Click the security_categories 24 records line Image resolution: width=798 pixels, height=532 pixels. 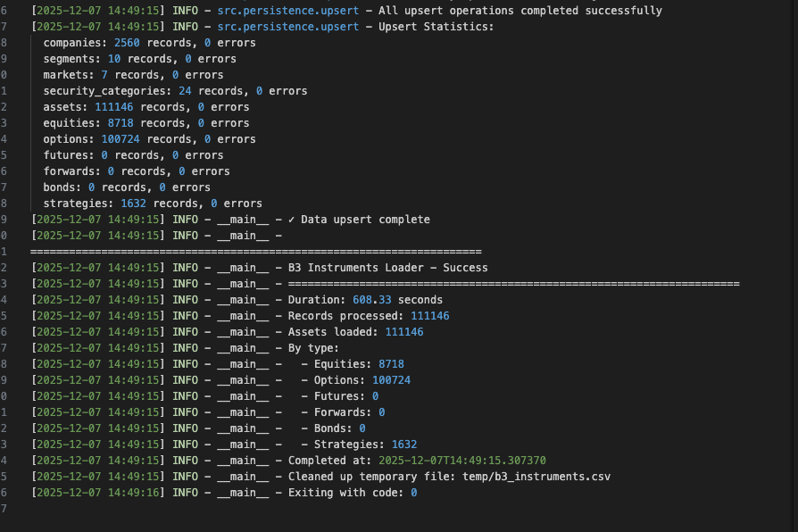175,91
